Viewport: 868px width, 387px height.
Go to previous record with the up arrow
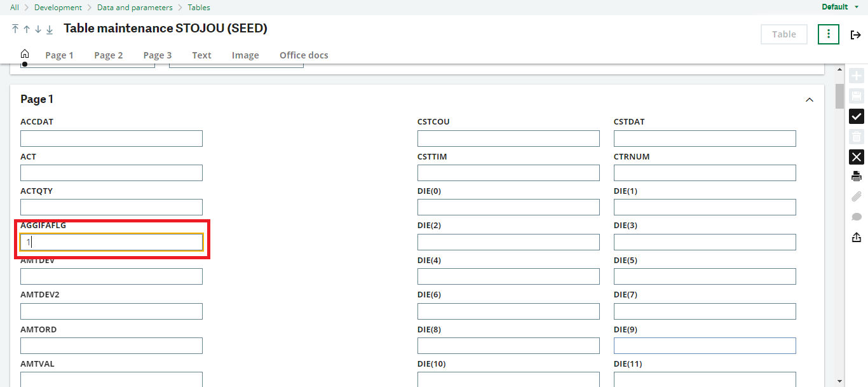click(x=26, y=29)
